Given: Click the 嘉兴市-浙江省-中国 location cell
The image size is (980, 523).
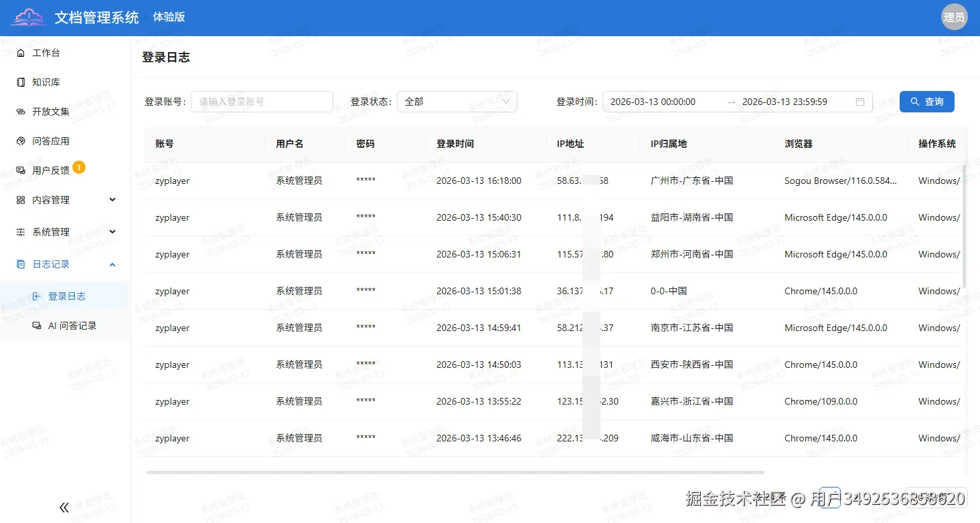Looking at the screenshot, I should (x=691, y=401).
